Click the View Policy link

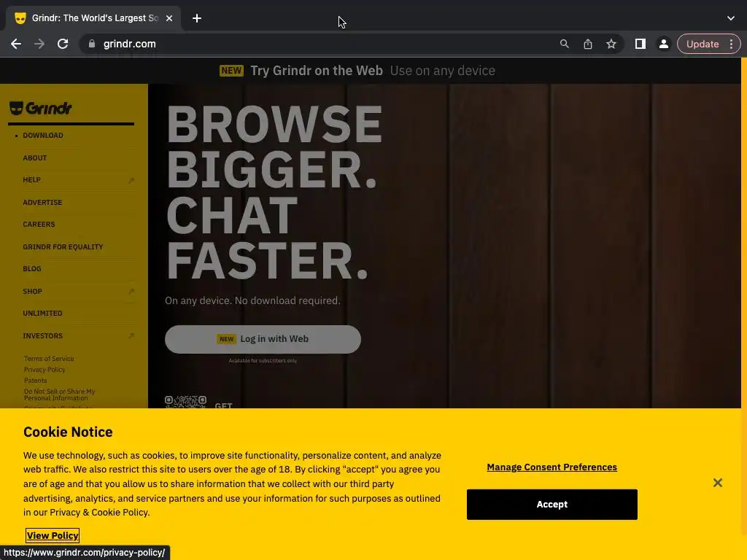53,536
